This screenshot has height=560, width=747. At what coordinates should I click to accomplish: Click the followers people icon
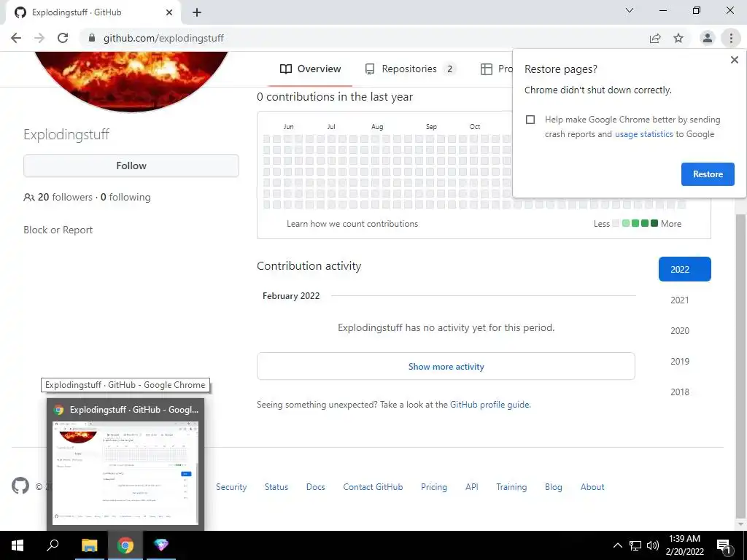point(29,197)
